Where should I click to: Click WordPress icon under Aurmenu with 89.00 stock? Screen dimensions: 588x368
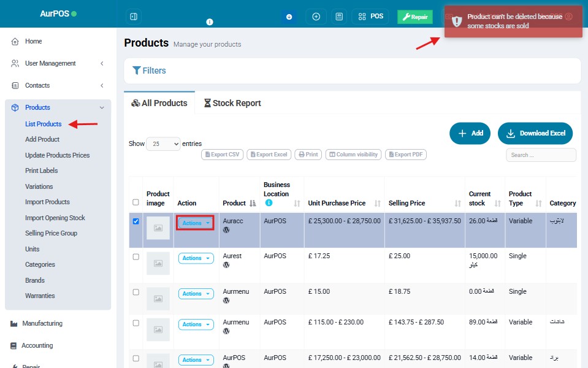[226, 331]
